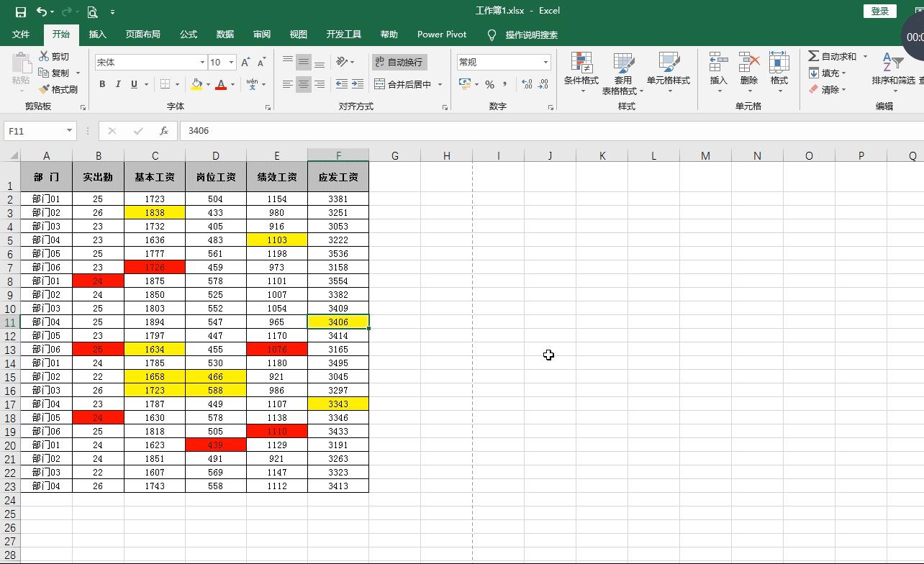Viewport: 924px width, 564px height.
Task: Switch to the 插入 ribbon tab
Action: [97, 35]
